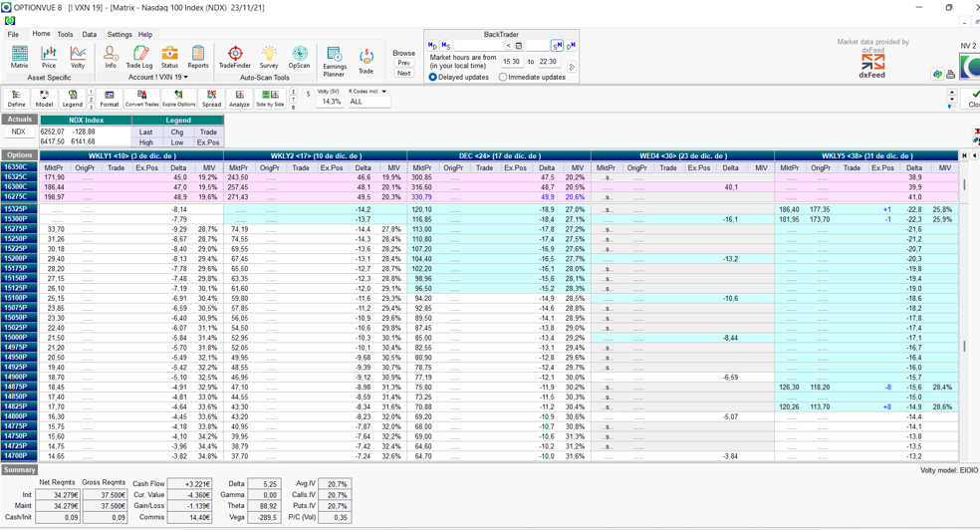
Task: Open the Price chart tool
Action: click(x=49, y=57)
